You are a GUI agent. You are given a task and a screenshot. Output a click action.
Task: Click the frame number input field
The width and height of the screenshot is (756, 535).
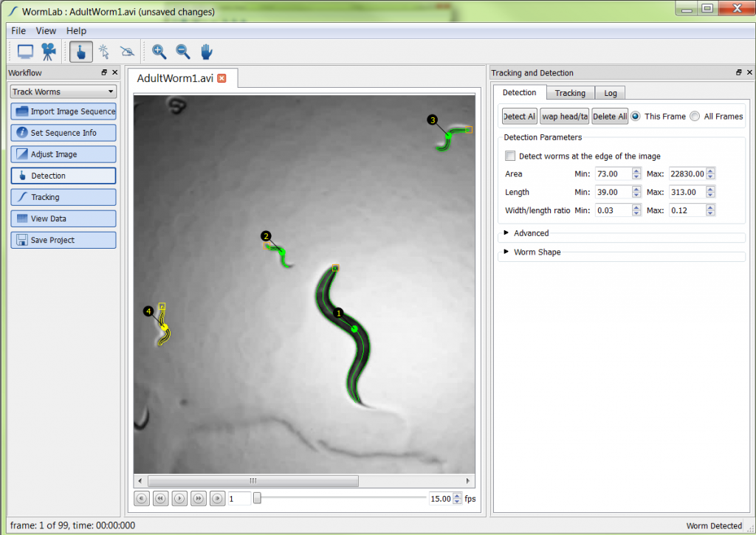(239, 498)
